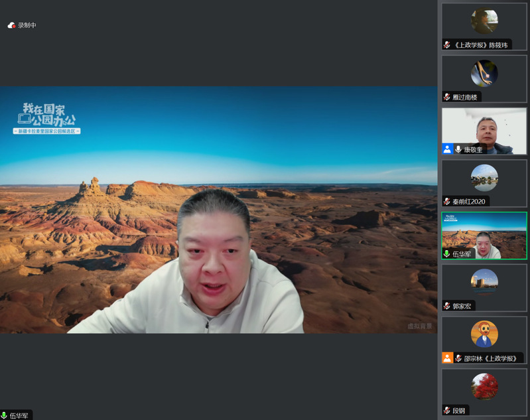Click green mic icon in bottom-left corner
530x420 pixels.
(x=5, y=415)
